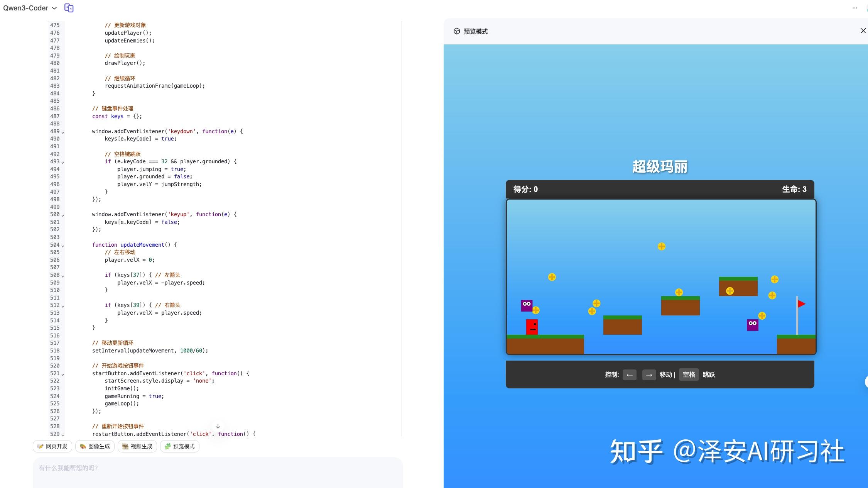Click the three-dots more options icon
Viewport: 868px width, 488px height.
pos(854,8)
